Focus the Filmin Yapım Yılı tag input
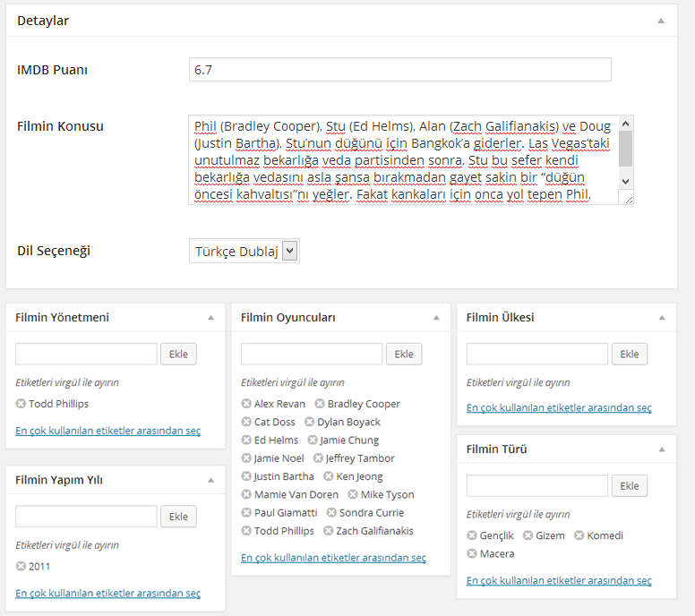The width and height of the screenshot is (695, 616). point(87,517)
